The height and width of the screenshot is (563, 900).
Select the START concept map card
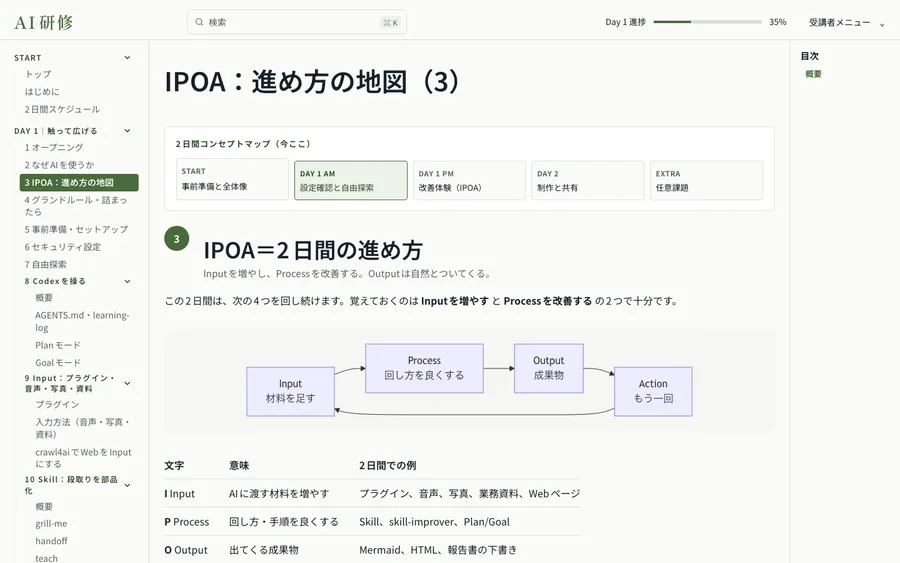[x=232, y=180]
